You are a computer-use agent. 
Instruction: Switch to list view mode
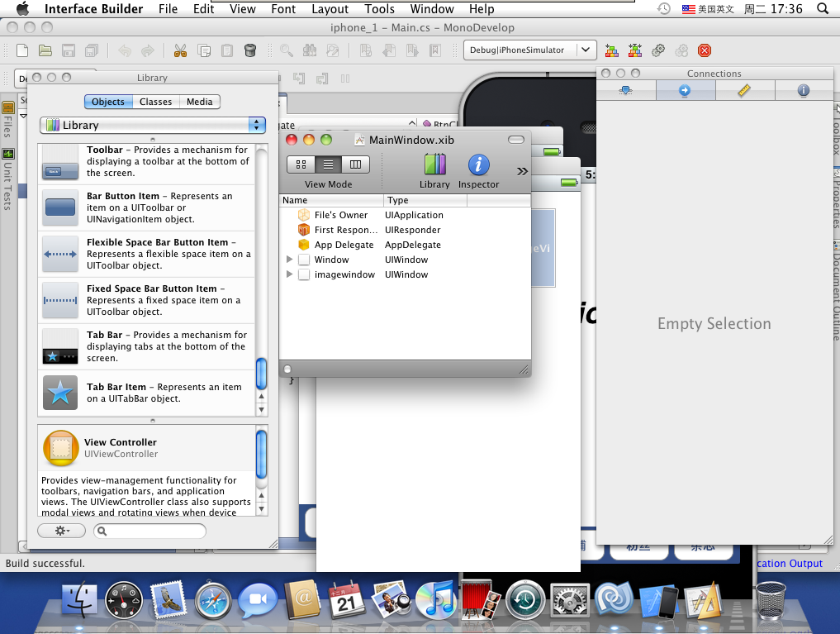coord(329,164)
